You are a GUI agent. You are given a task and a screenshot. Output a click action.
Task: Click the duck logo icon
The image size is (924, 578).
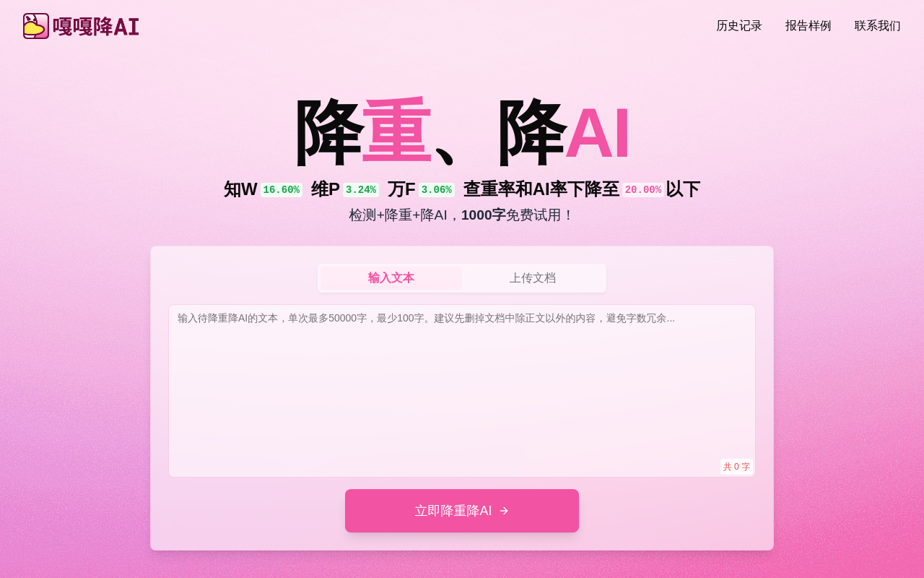[36, 26]
